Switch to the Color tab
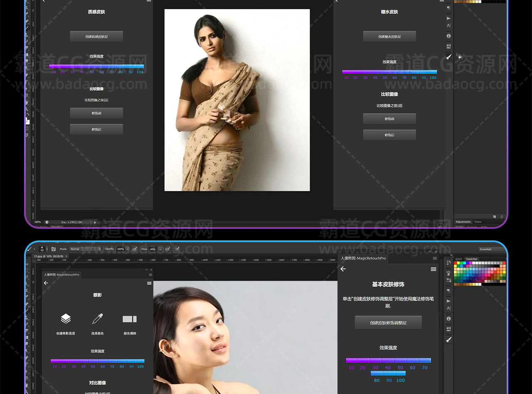This screenshot has width=532, height=394. click(459, 259)
